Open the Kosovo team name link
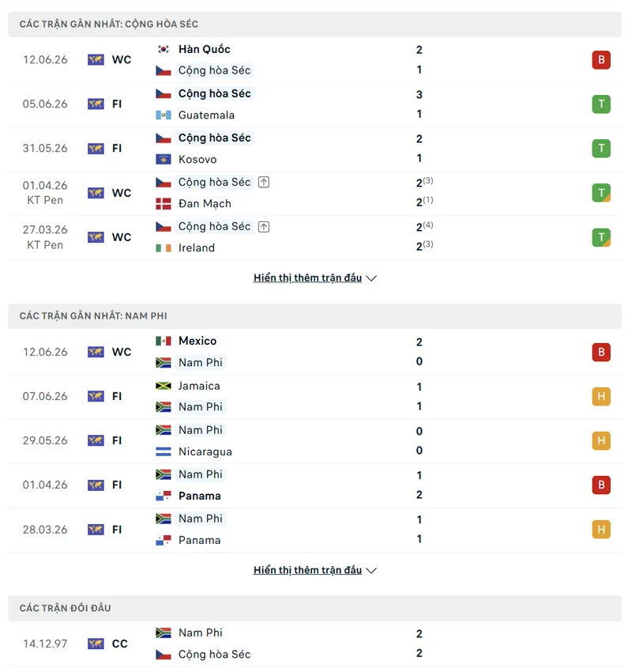Image resolution: width=632 pixels, height=672 pixels. click(197, 160)
